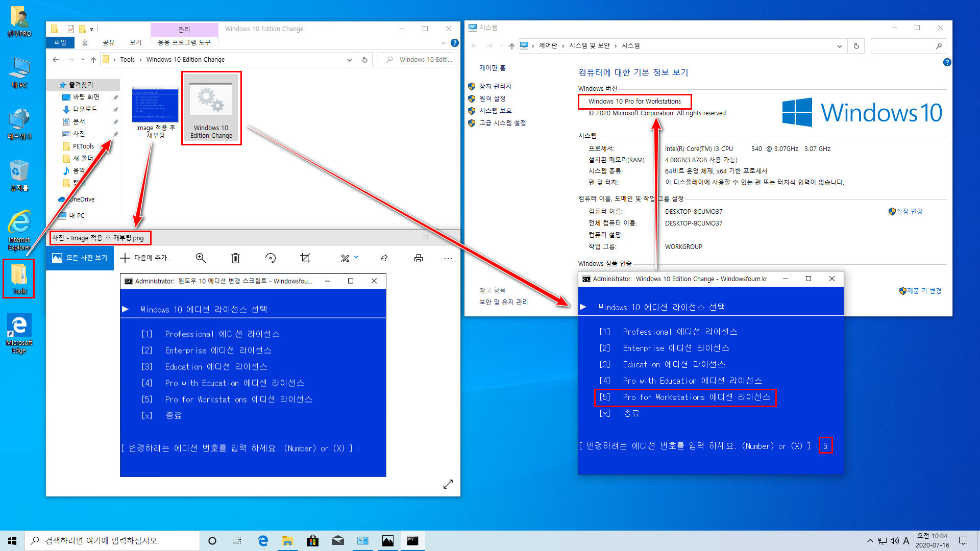980x551 pixels.
Task: Click the print icon in Photos toolbar
Action: click(x=419, y=258)
